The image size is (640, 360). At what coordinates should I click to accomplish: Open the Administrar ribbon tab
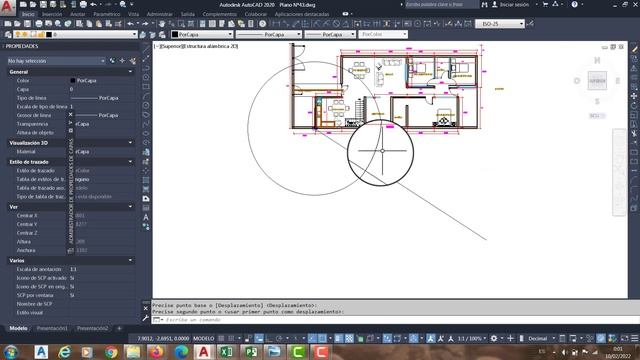point(159,14)
